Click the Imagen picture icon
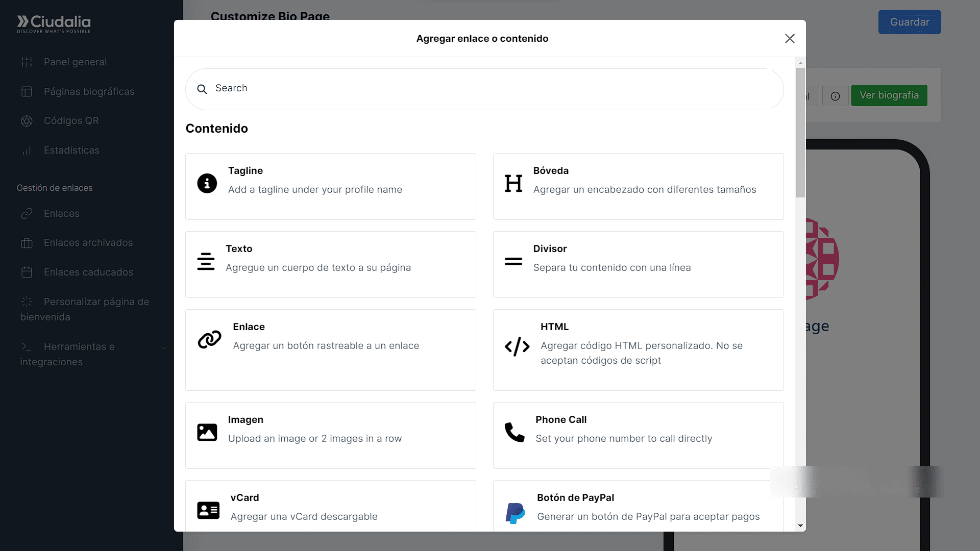 click(207, 432)
